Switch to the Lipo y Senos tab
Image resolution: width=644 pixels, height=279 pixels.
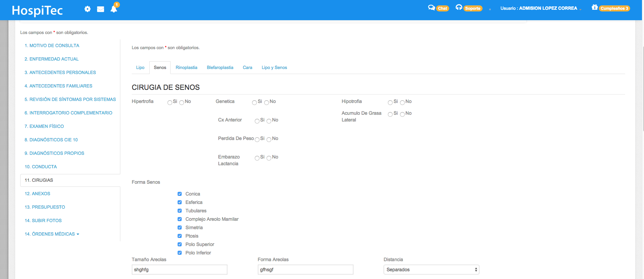pyautogui.click(x=274, y=68)
